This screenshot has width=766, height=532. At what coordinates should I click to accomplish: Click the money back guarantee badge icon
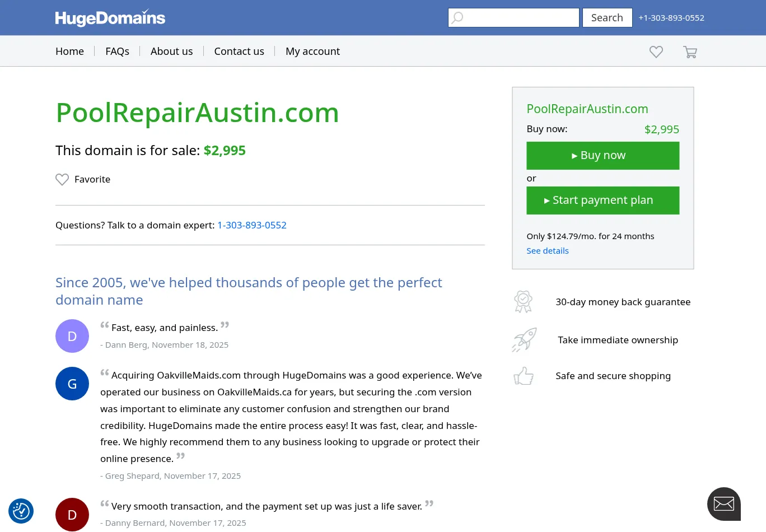point(523,302)
